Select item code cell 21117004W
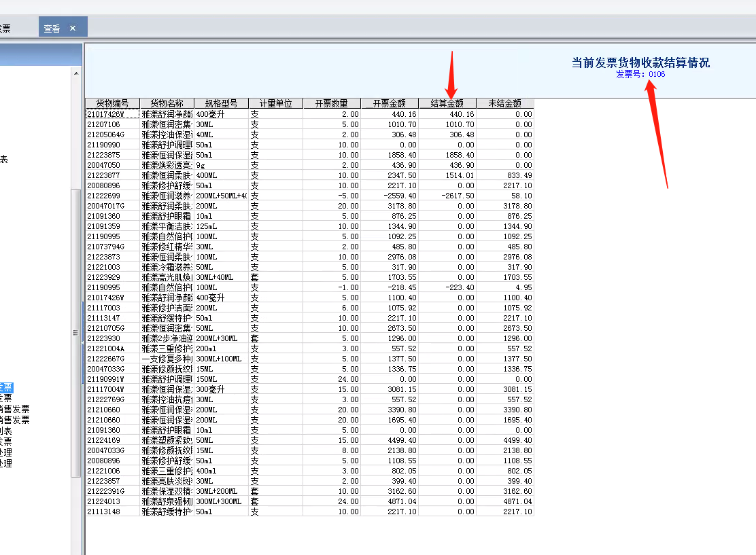The width and height of the screenshot is (756, 555). pos(112,389)
